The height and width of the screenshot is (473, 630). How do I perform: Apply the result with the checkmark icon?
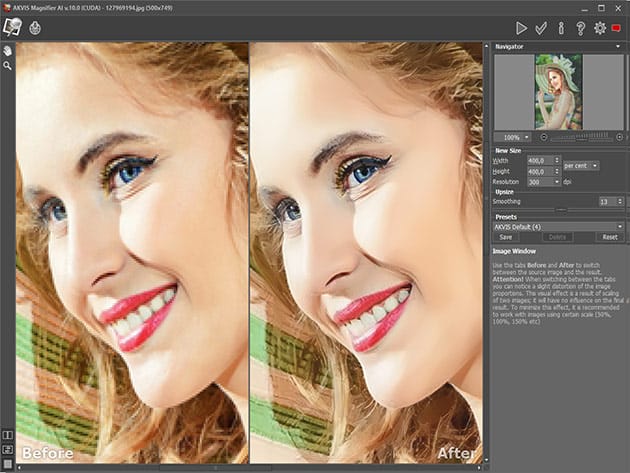[542, 28]
